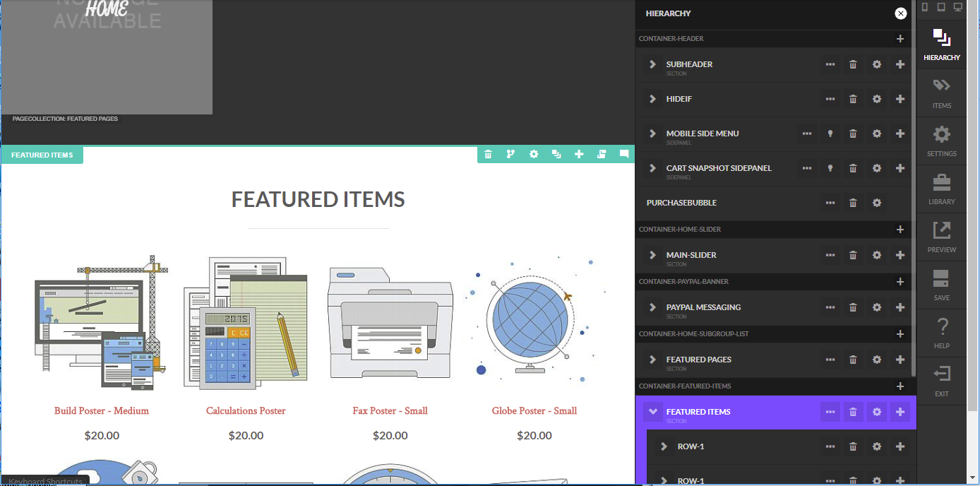Viewport: 980px width, 486px height.
Task: Click the Preview icon in the sidebar
Action: tap(941, 237)
